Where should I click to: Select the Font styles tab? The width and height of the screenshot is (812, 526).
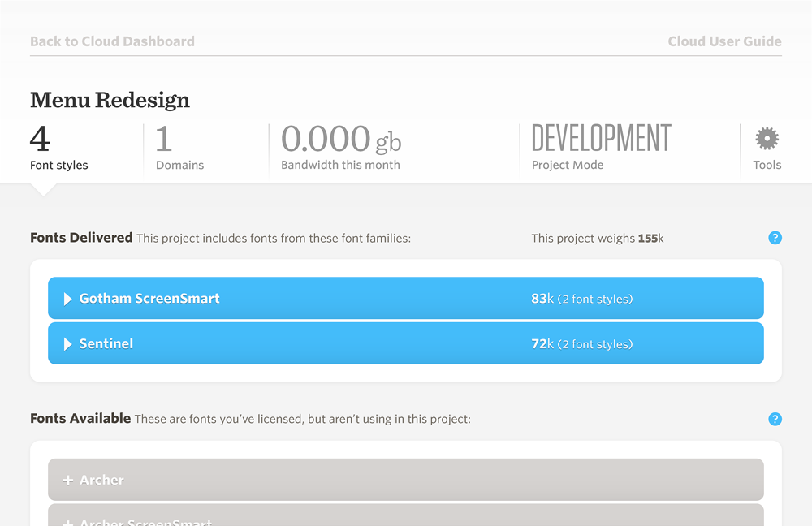click(59, 149)
